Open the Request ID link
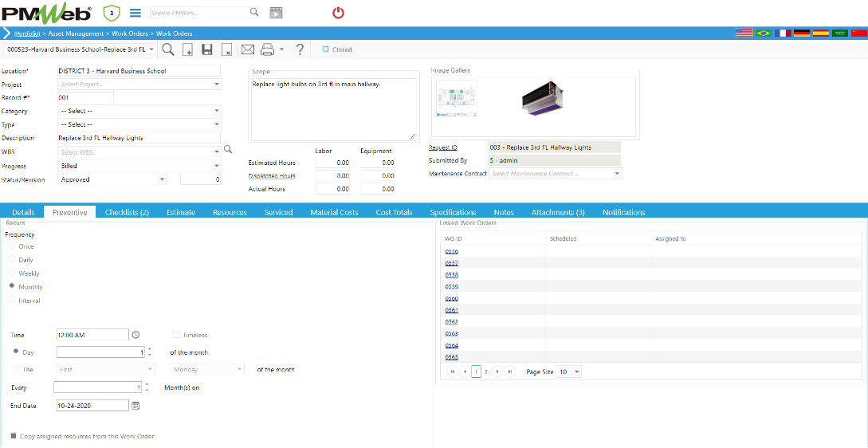Image resolution: width=868 pixels, height=448 pixels. 443,147
